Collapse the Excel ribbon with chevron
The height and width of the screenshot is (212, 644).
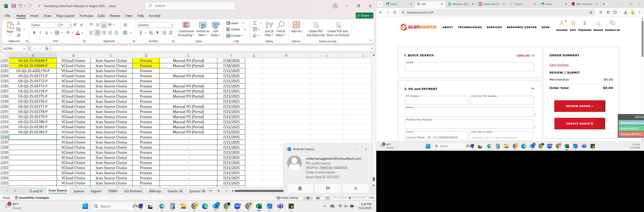tap(370, 40)
